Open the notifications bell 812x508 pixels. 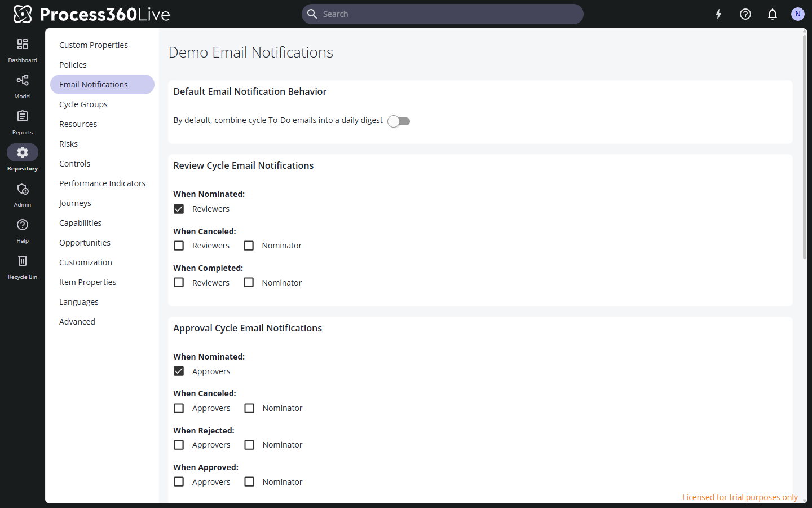(773, 14)
